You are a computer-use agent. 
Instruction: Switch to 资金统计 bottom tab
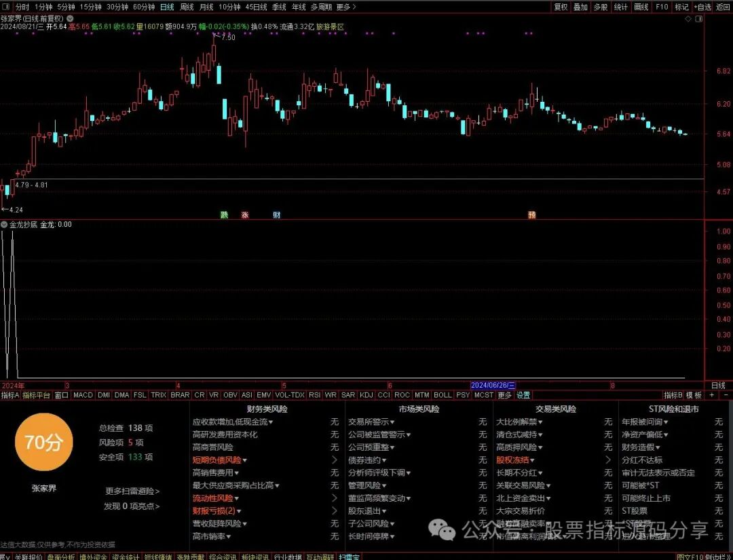126,557
